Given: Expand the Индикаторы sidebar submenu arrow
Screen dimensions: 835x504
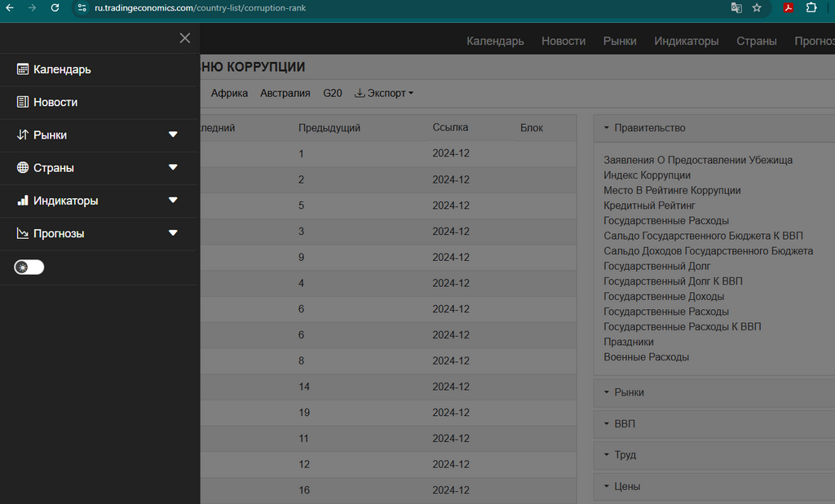Looking at the screenshot, I should tap(173, 200).
